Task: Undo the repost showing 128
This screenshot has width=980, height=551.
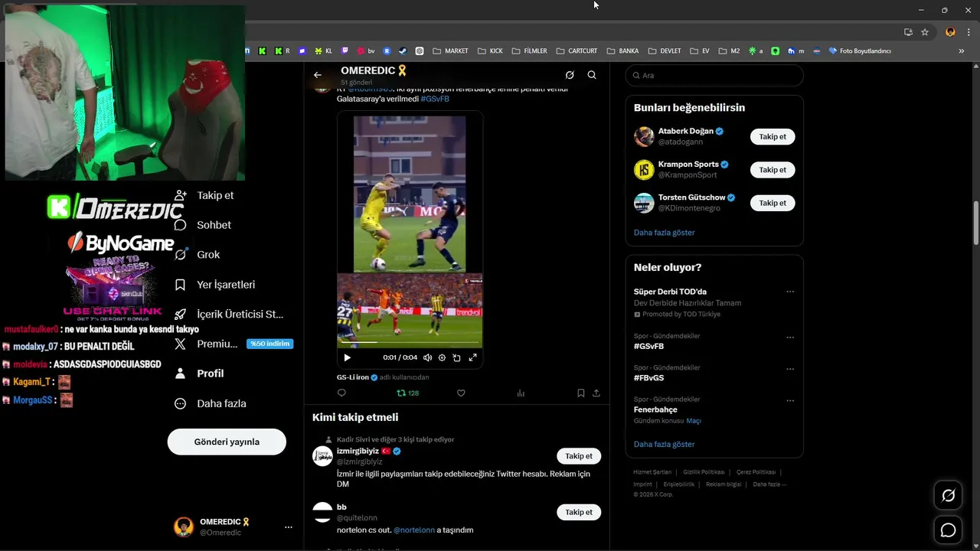Action: (407, 393)
